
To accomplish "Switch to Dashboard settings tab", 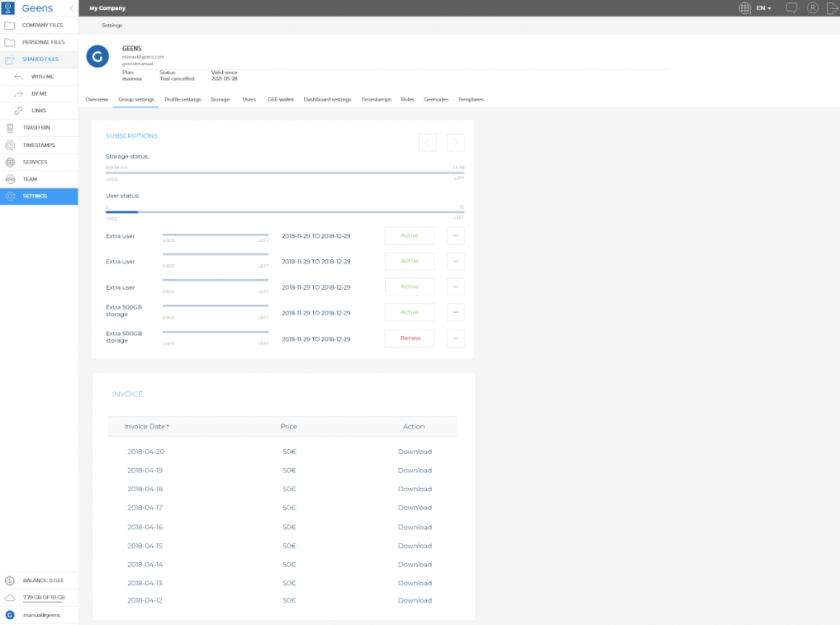I will point(327,100).
